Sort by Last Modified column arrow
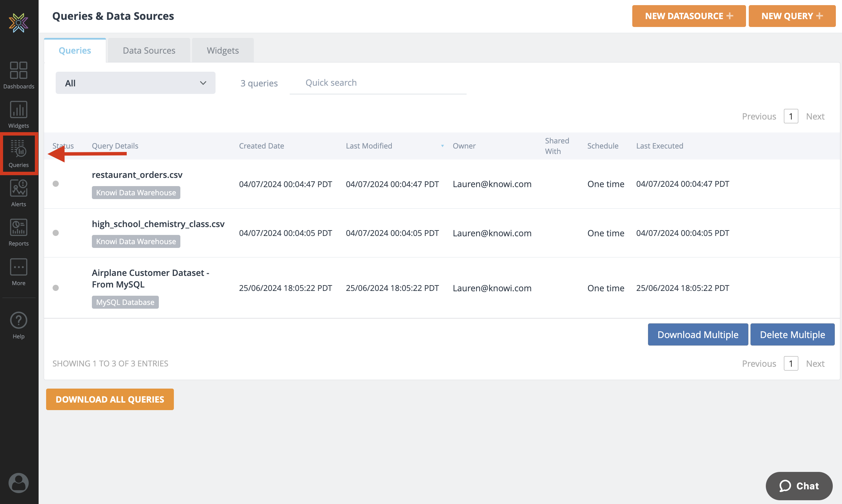The height and width of the screenshot is (504, 842). click(x=442, y=146)
